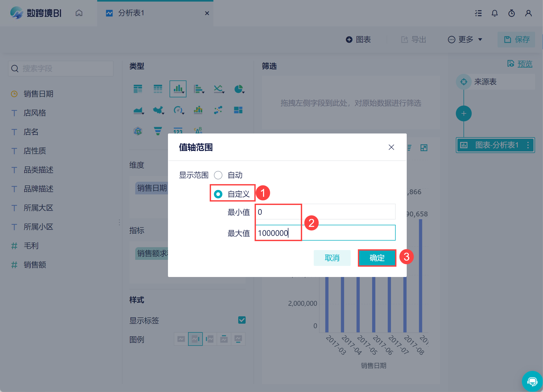
Task: Expand the 更多 dropdown menu
Action: click(x=465, y=40)
